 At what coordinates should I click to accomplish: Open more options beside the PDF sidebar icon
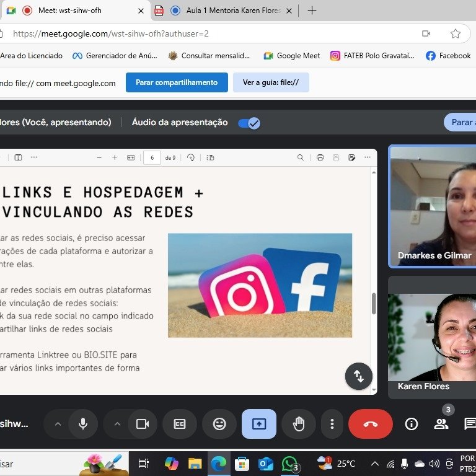pyautogui.click(x=34, y=157)
